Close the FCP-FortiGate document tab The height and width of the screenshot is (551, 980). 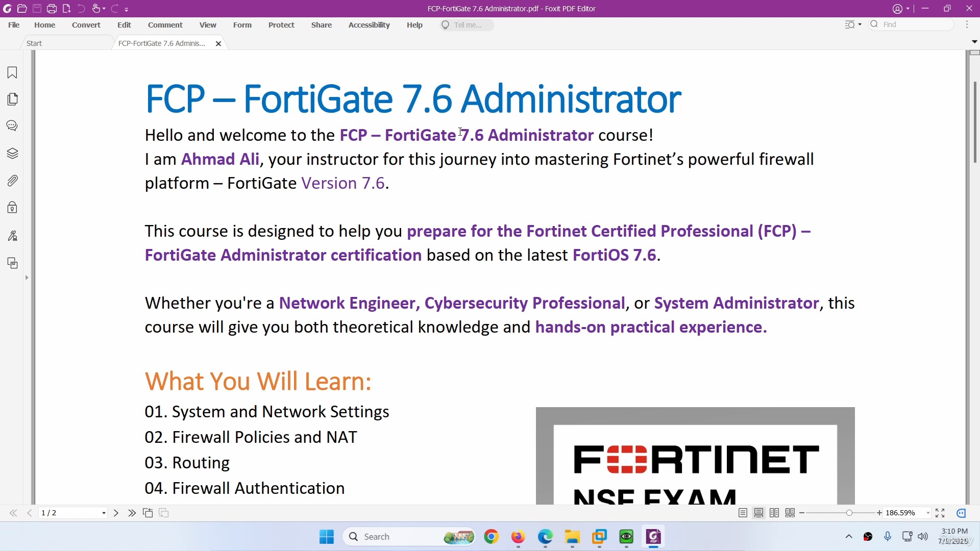[218, 44]
